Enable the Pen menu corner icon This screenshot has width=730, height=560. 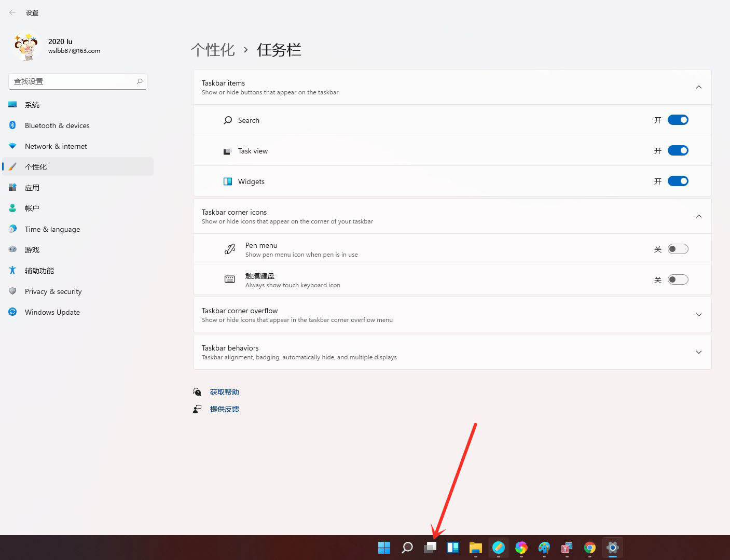coord(678,249)
